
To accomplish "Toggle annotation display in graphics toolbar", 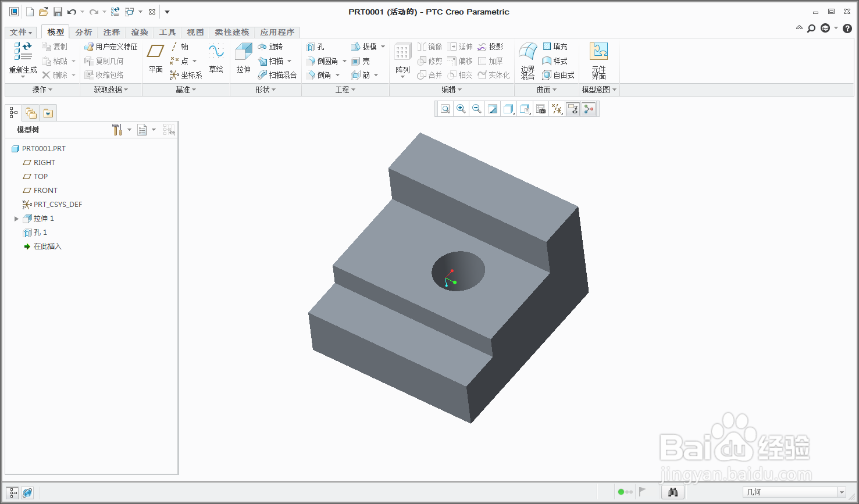I will pos(573,109).
